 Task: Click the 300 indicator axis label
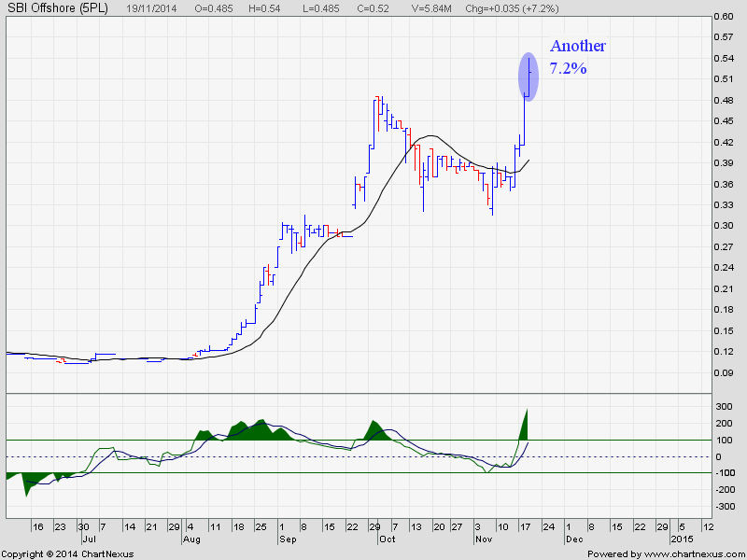(x=725, y=407)
